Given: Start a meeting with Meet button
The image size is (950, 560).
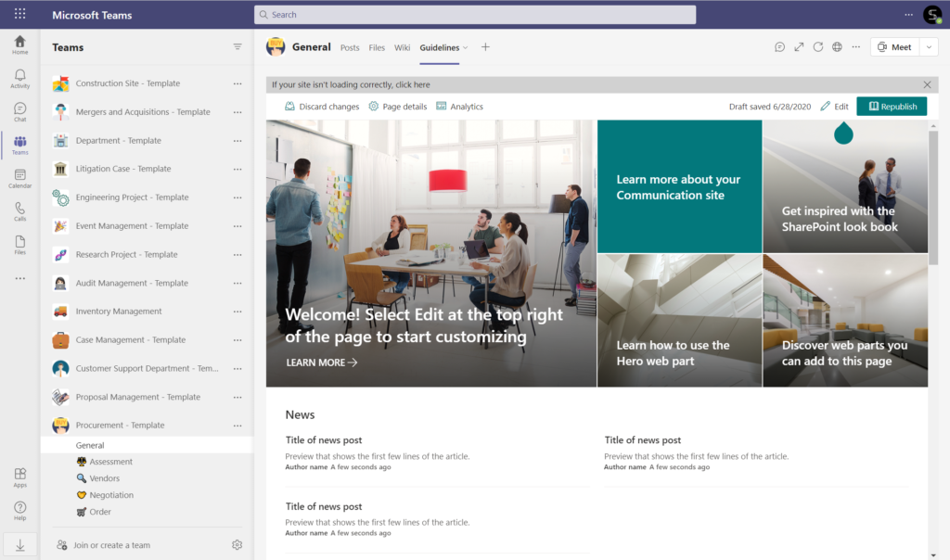Looking at the screenshot, I should (895, 47).
